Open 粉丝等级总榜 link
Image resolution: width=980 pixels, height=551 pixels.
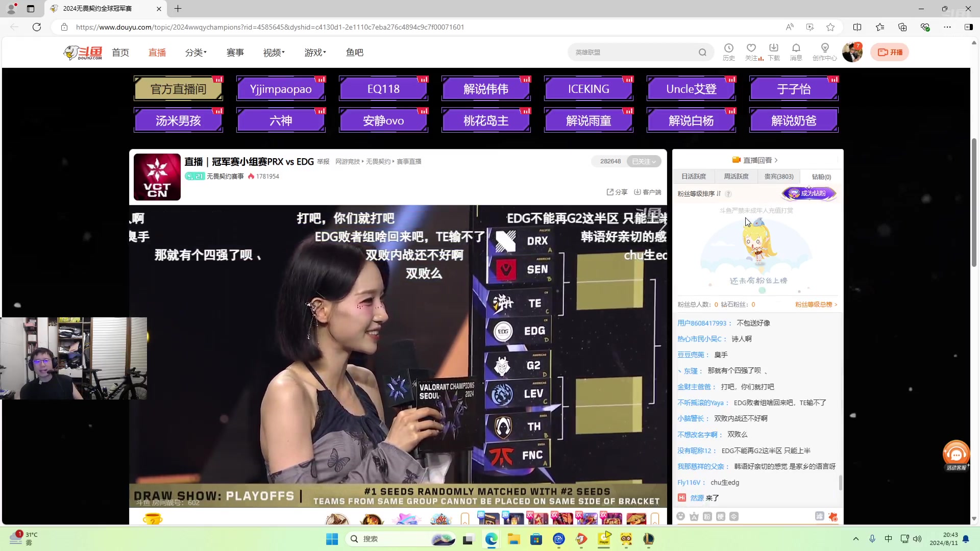click(816, 305)
